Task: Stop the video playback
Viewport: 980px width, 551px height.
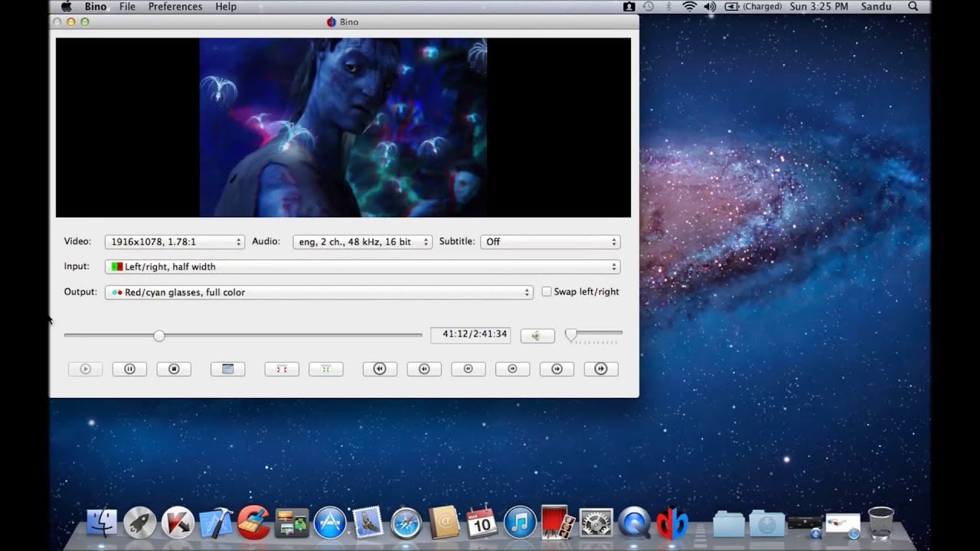Action: (x=174, y=369)
